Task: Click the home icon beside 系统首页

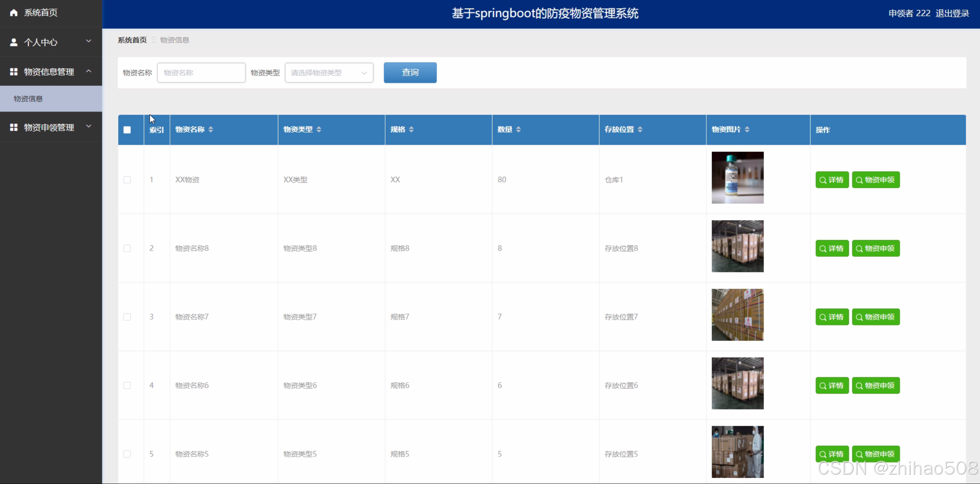Action: click(x=14, y=13)
